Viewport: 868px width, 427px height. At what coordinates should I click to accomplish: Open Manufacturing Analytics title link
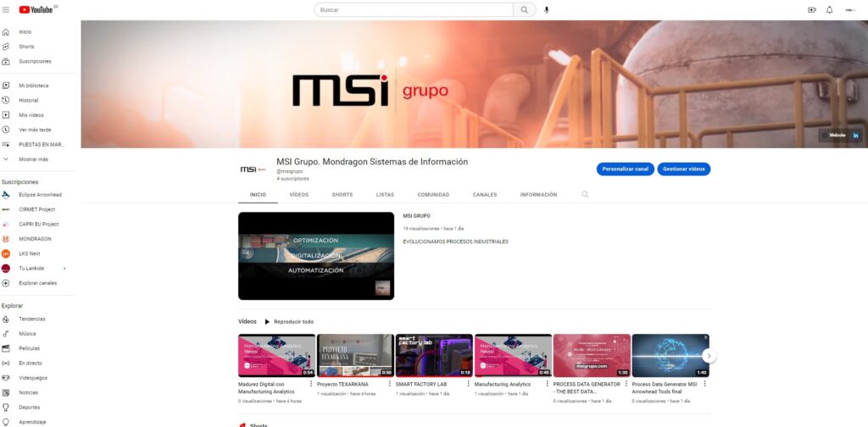pyautogui.click(x=503, y=385)
